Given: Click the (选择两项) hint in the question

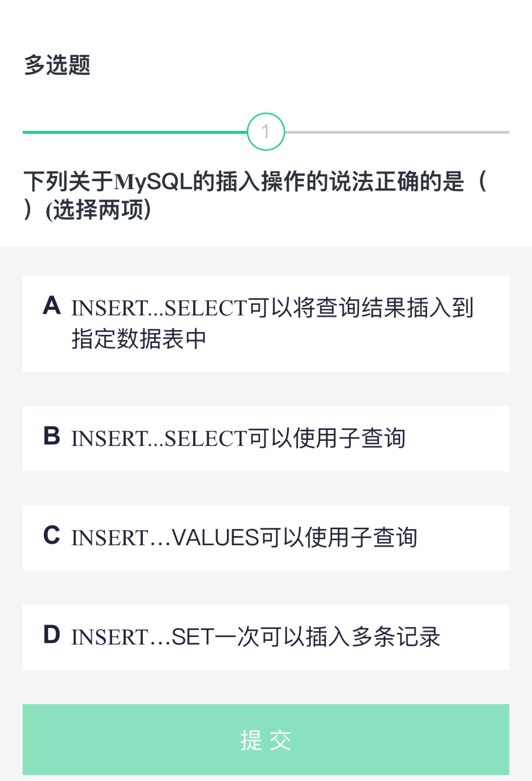Looking at the screenshot, I should (x=99, y=210).
